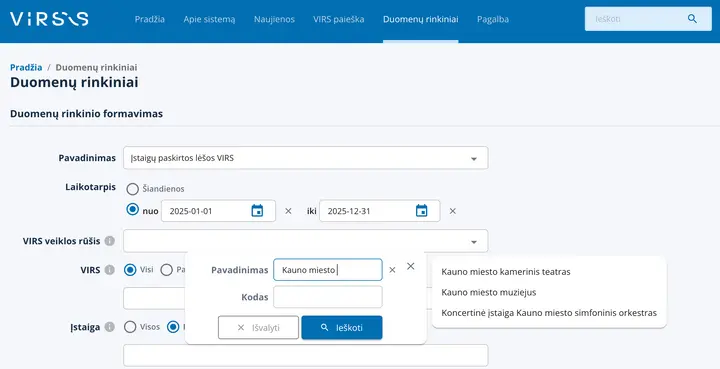Viewport: 720px width, 369px height.
Task: Select the Visos radio under Įstaiga
Action: (x=130, y=327)
